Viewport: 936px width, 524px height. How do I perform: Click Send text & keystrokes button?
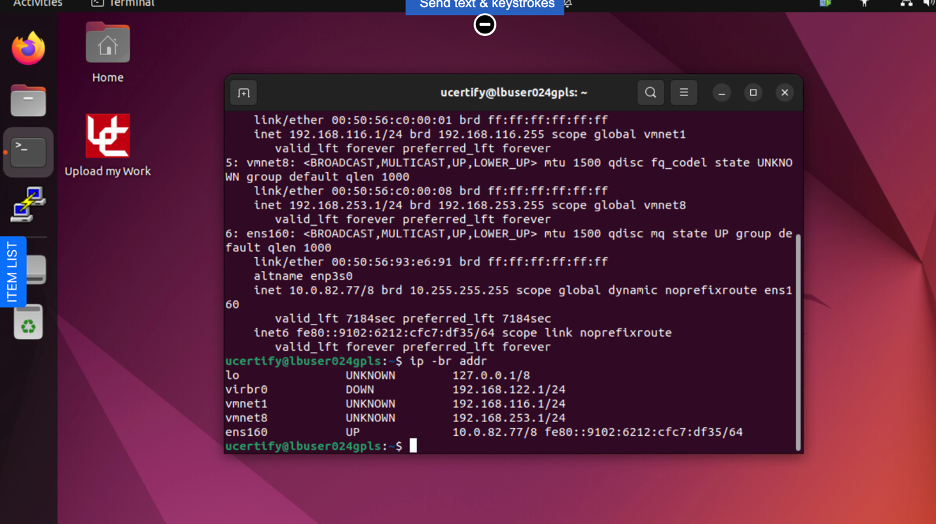point(485,5)
